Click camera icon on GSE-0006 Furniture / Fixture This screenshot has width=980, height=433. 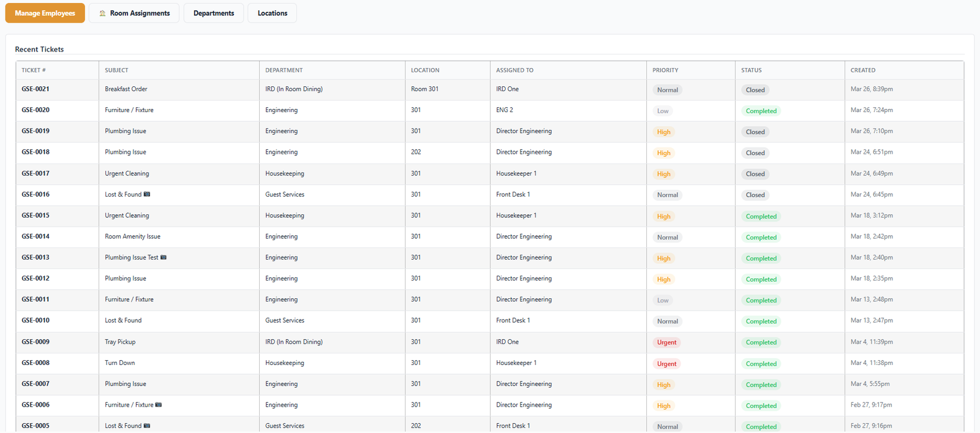(159, 405)
